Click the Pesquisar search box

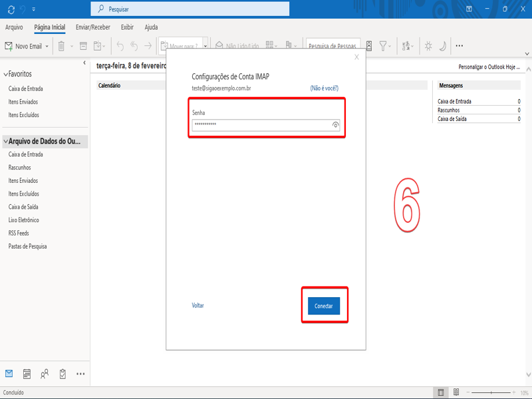point(190,9)
